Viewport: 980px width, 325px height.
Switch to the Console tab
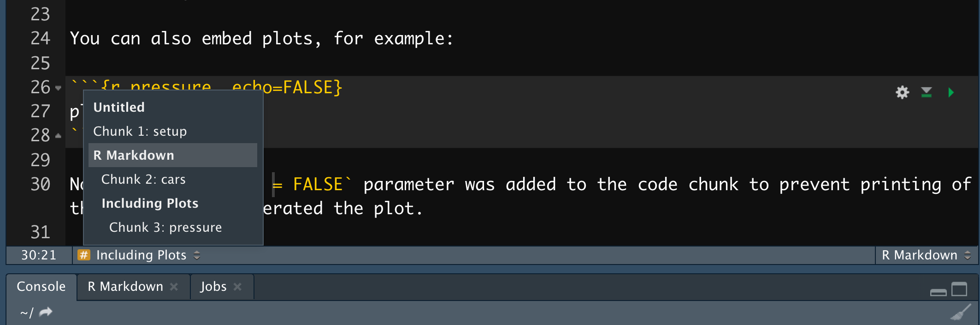tap(41, 287)
